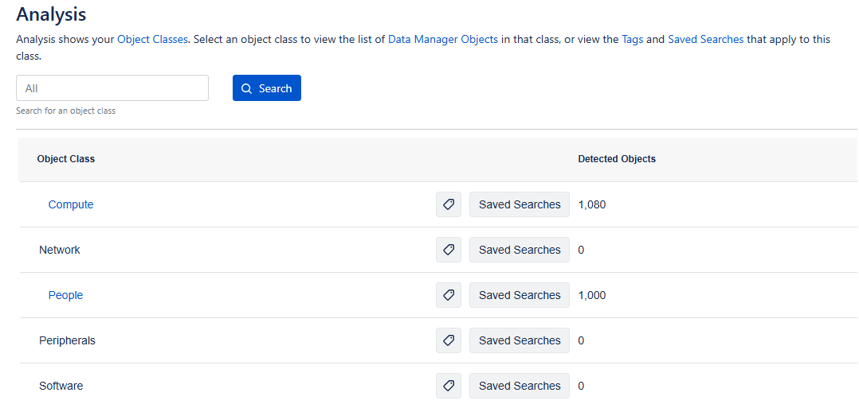Follow the Object Classes link in description
This screenshot has height=408, width=859.
(153, 39)
